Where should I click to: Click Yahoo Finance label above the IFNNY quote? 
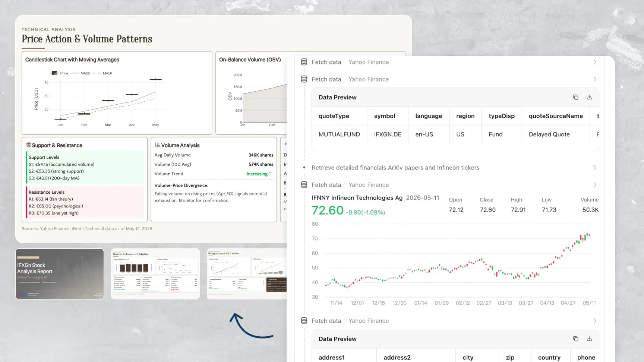(369, 185)
